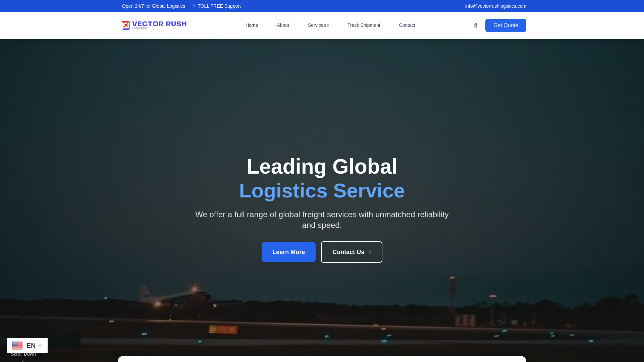Click the info@vectorrushlogistics.com email link
This screenshot has height=362, width=644.
(495, 6)
